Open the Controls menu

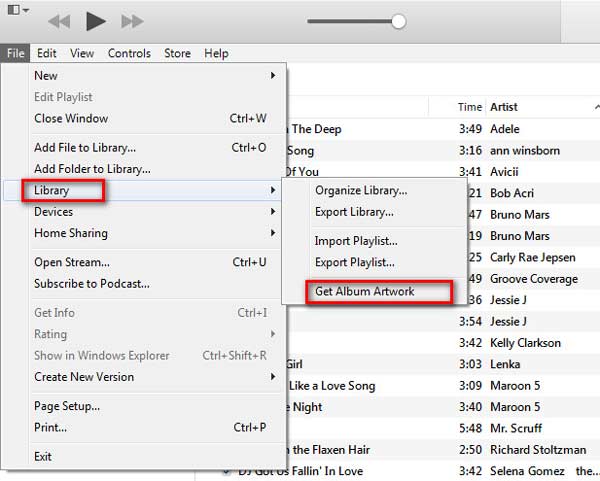tap(129, 53)
